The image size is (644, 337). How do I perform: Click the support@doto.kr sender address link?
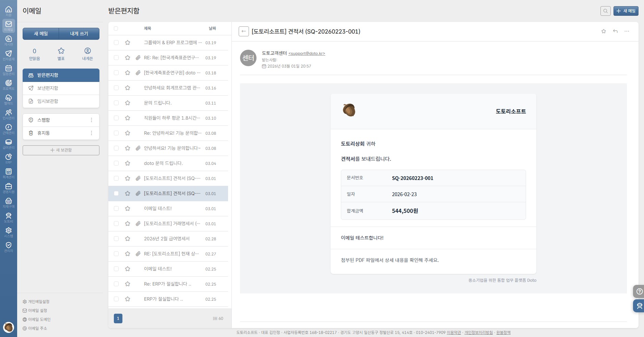pyautogui.click(x=307, y=53)
